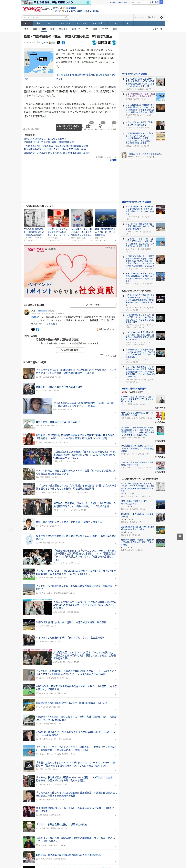Open 【写真で見る】 drum set link
Screen dimensions: 186x868
tap(86, 77)
